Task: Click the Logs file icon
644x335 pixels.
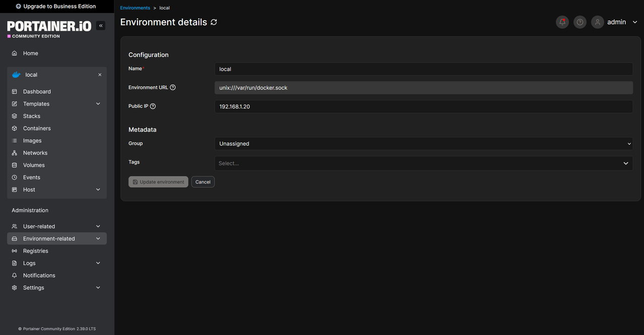Action: coord(15,263)
